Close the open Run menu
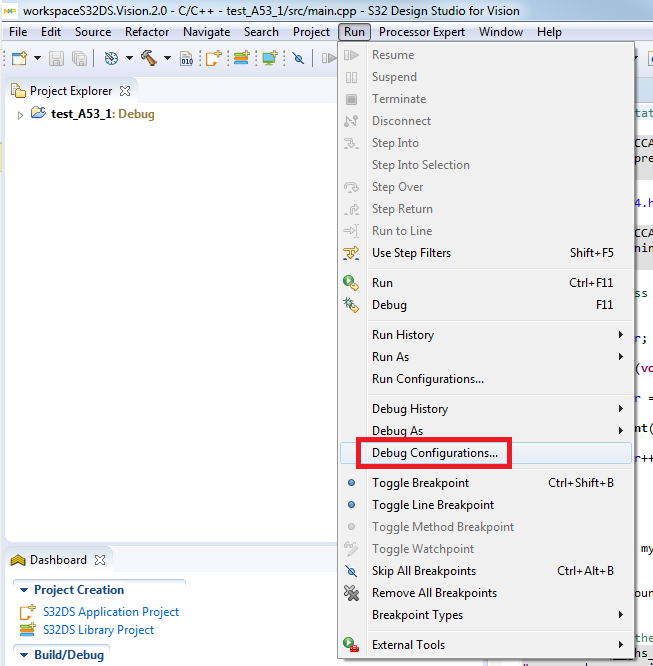Viewport: 653px width, 666px height. click(354, 32)
